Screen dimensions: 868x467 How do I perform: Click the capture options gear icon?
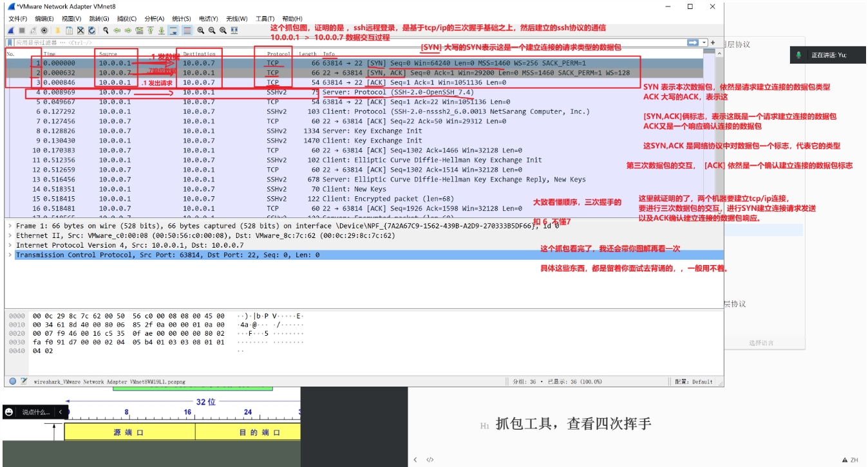point(44,30)
